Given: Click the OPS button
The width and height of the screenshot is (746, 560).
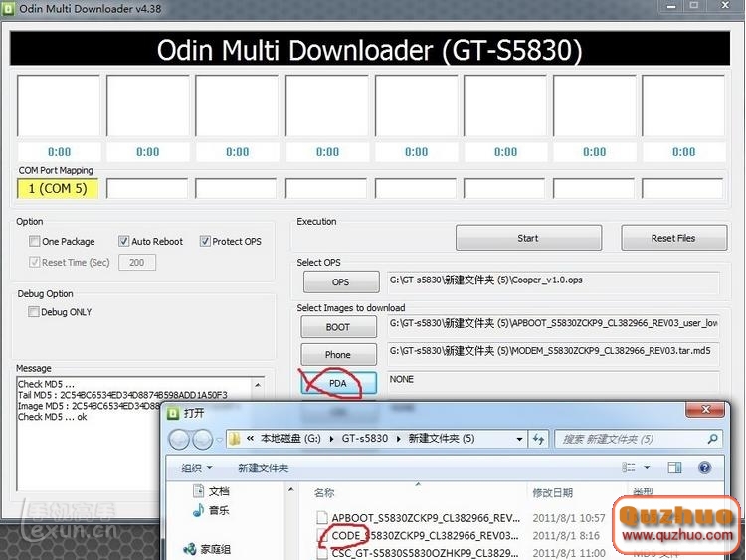Looking at the screenshot, I should click(x=341, y=282).
